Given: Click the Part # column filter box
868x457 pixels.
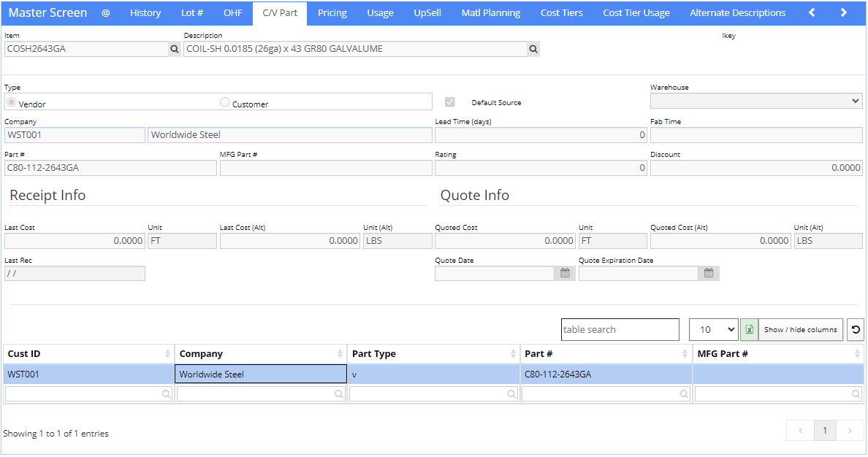Looking at the screenshot, I should pos(606,394).
